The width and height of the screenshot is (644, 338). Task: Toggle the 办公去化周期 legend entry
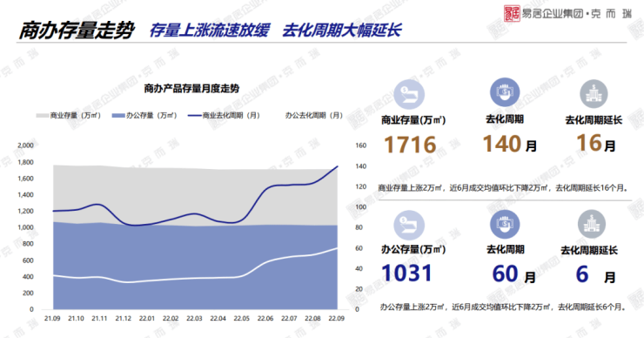point(314,116)
